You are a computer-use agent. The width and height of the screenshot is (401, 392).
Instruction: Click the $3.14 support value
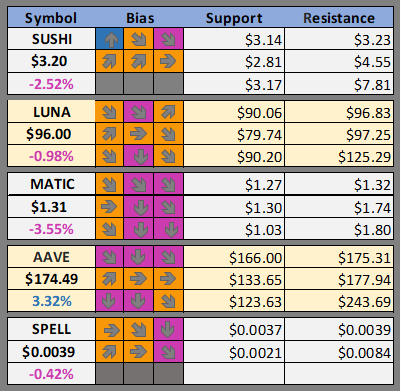click(x=263, y=40)
